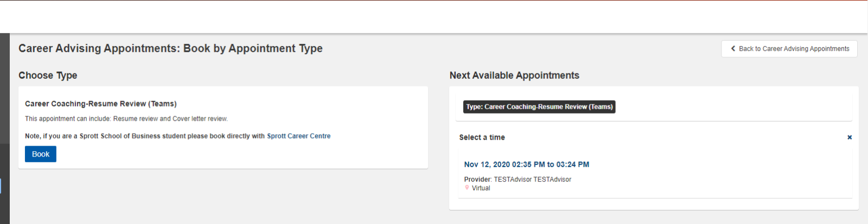Click the Choose Type heading
The image size is (868, 224).
coord(48,76)
